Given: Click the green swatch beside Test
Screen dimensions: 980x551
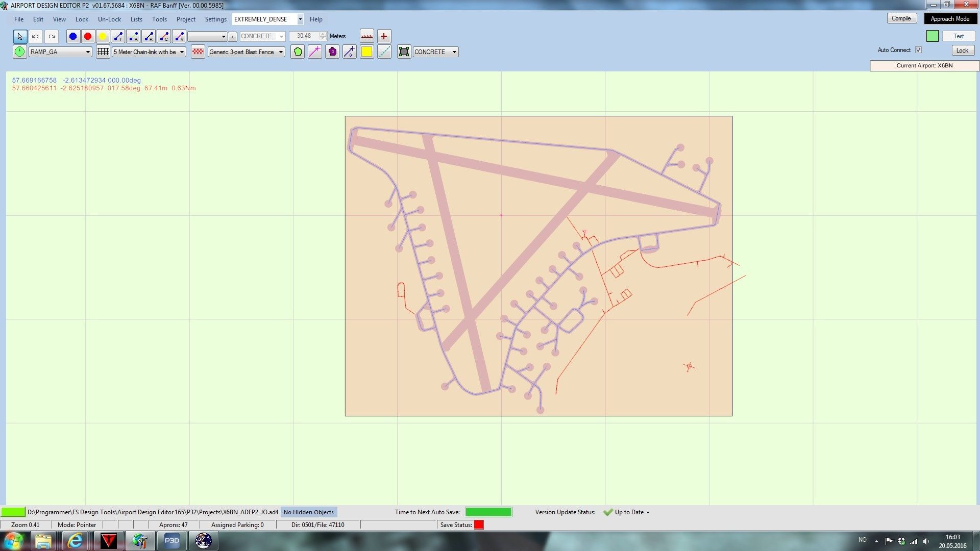Looking at the screenshot, I should (x=933, y=36).
